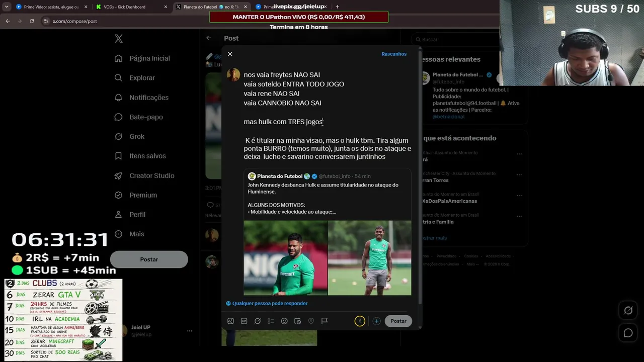
Task: Click the Grok enhance icon in composer
Action: coord(258,321)
